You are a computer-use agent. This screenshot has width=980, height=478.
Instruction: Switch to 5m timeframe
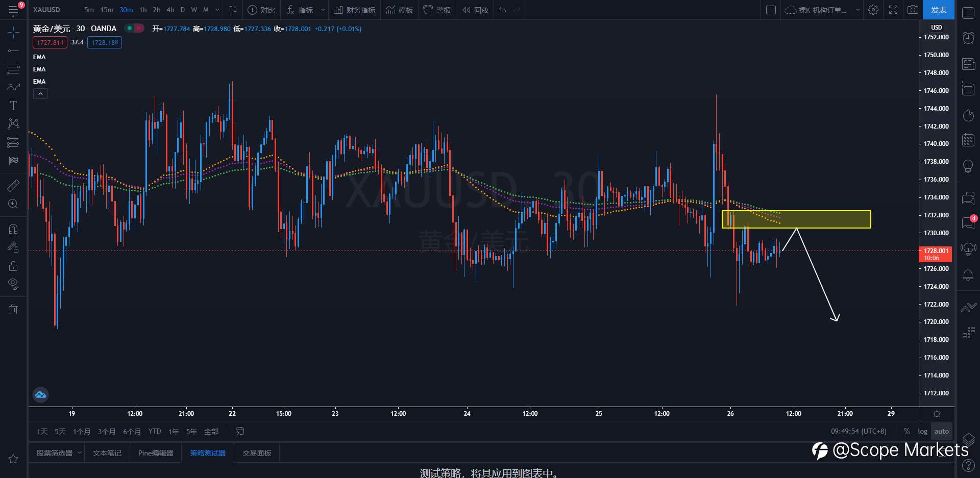tap(89, 10)
